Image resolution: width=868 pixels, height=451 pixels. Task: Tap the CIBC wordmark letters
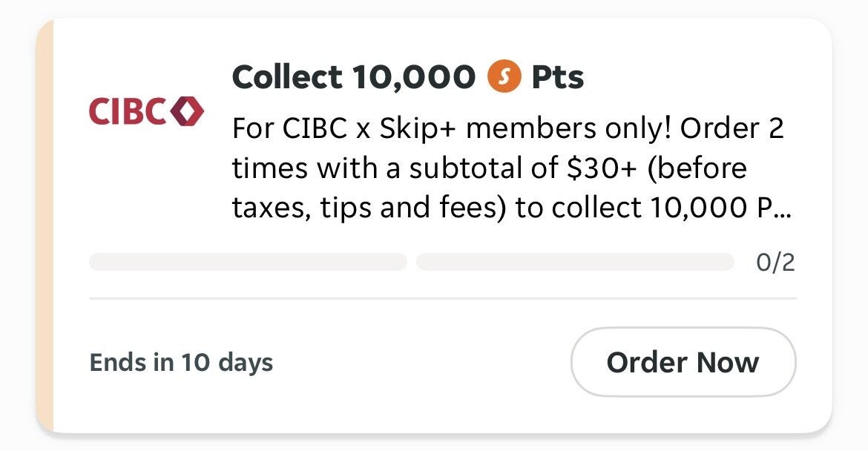(x=128, y=111)
